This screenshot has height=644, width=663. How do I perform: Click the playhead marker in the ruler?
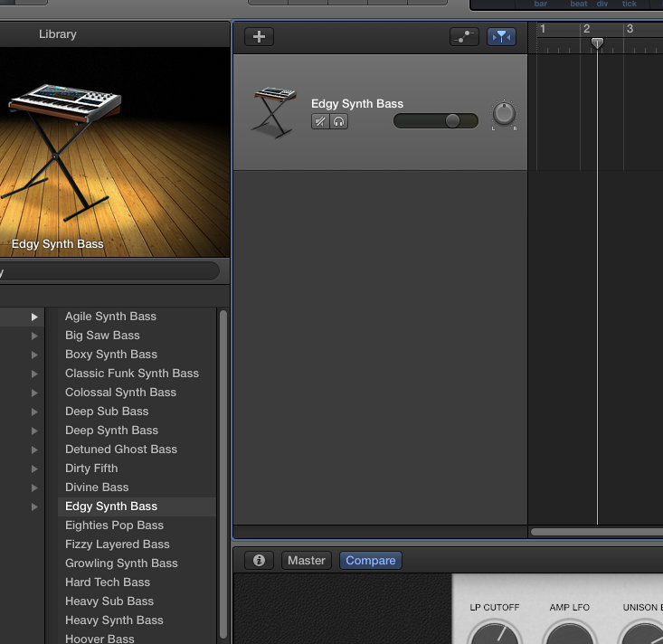(597, 43)
